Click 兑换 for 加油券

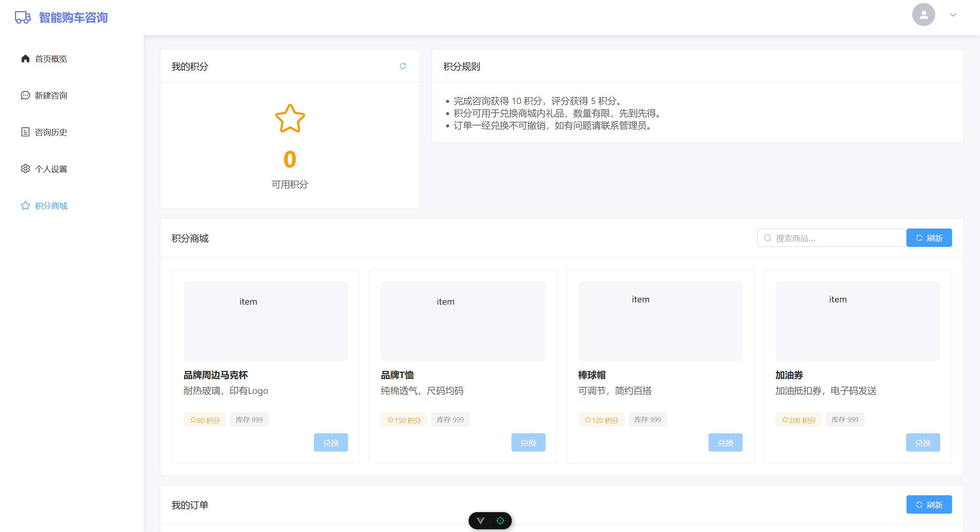click(x=923, y=443)
